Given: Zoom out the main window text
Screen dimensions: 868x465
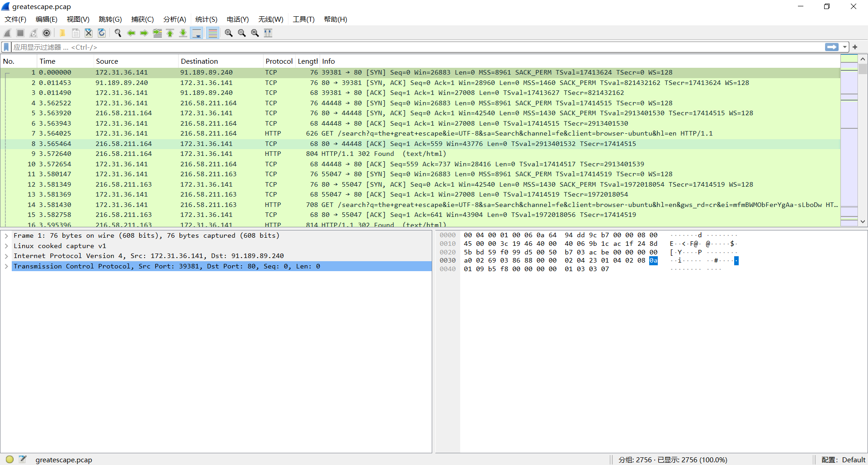Looking at the screenshot, I should pos(242,33).
